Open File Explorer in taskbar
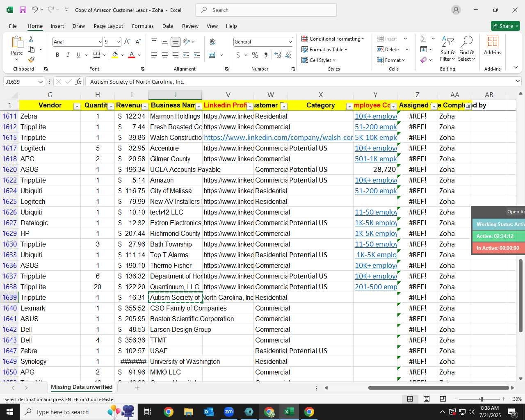 (188, 412)
